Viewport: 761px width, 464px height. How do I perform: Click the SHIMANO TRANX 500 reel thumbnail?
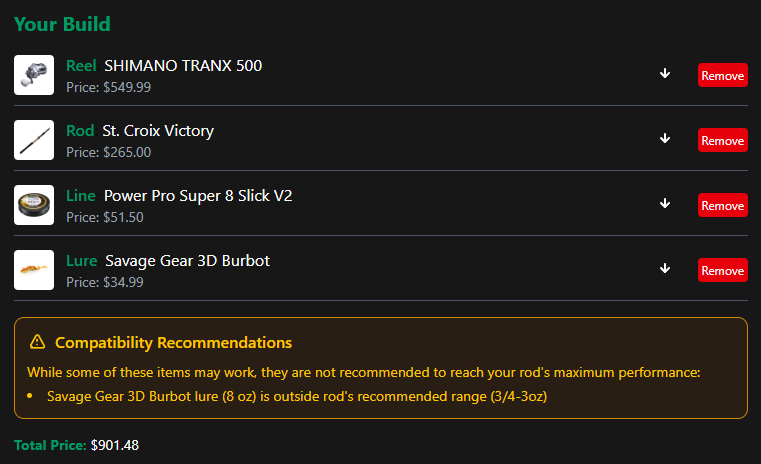click(34, 75)
